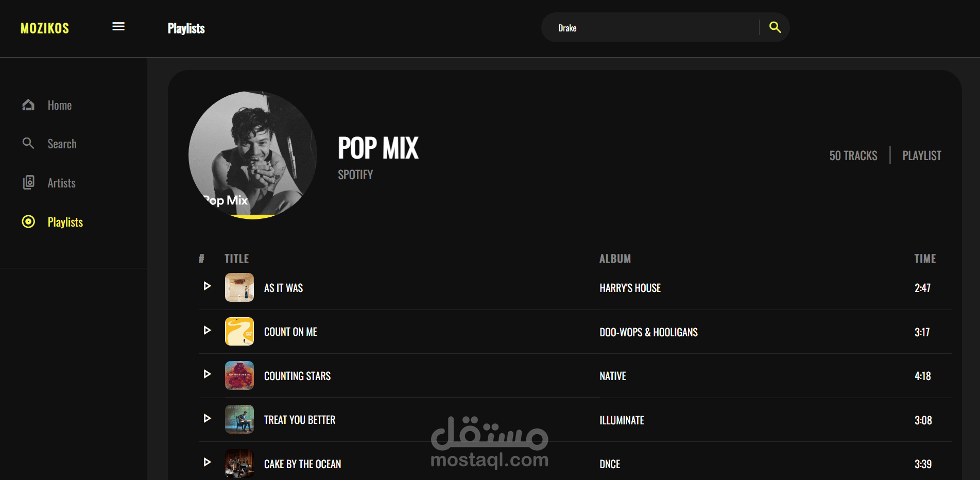
Task: Play the Counting Stars track
Action: (207, 374)
